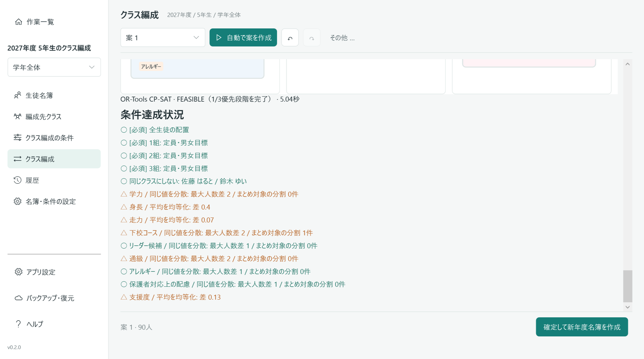This screenshot has width=644, height=359.
Task: Click the 案 1 · 90人 footer text
Action: tap(136, 327)
